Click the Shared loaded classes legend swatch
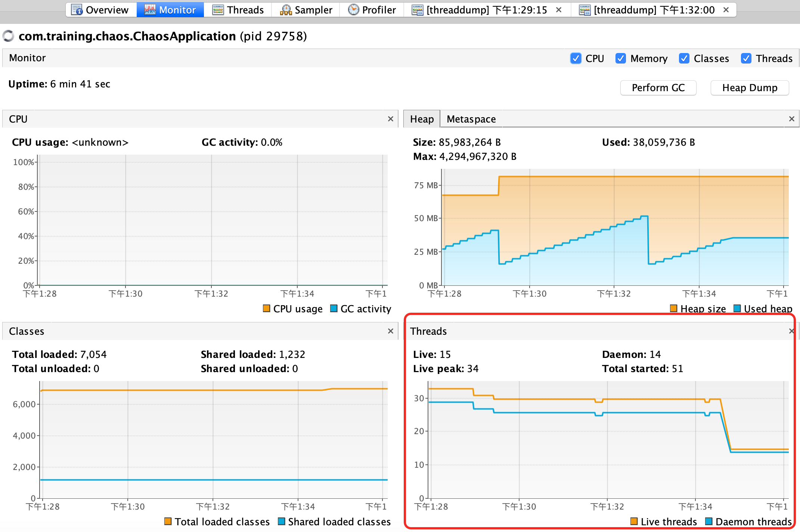 coord(281,521)
